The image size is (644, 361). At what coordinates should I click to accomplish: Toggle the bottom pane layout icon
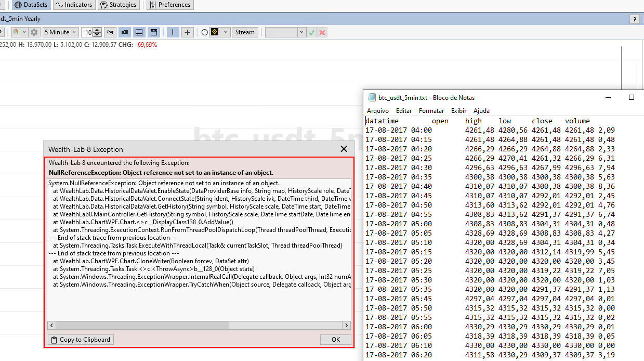coord(139,32)
